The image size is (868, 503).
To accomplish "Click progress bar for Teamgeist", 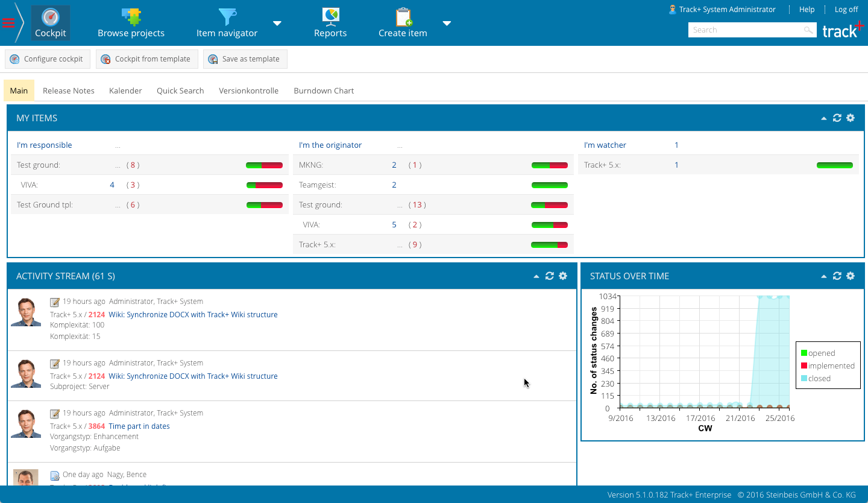I will pyautogui.click(x=550, y=185).
